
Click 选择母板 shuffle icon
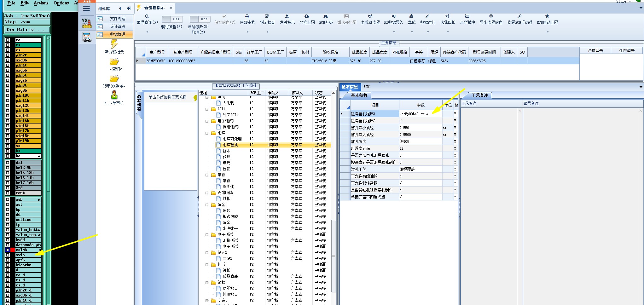448,19
